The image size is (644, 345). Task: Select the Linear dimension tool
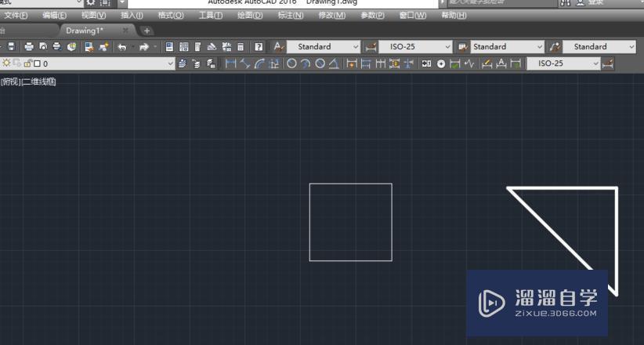pyautogui.click(x=231, y=64)
